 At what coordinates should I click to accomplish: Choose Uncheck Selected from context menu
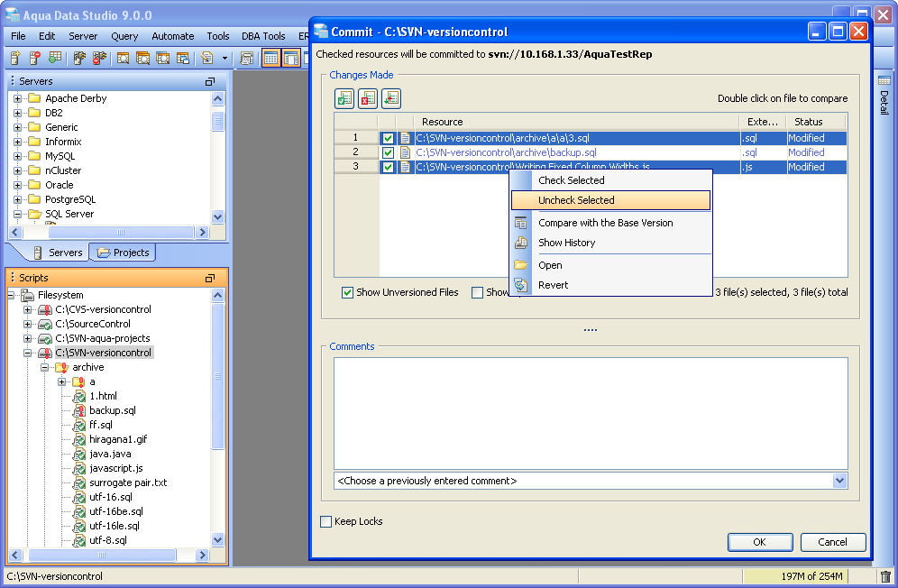(610, 200)
